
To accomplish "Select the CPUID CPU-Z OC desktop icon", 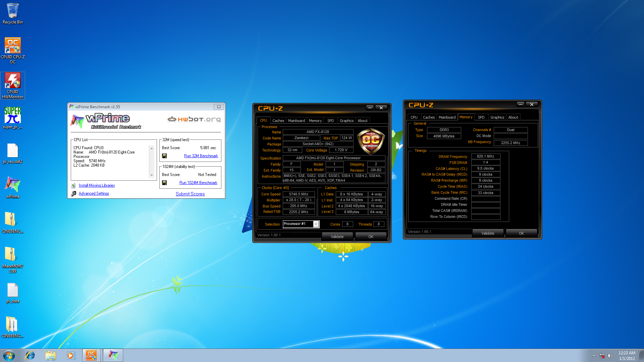I will [x=13, y=50].
